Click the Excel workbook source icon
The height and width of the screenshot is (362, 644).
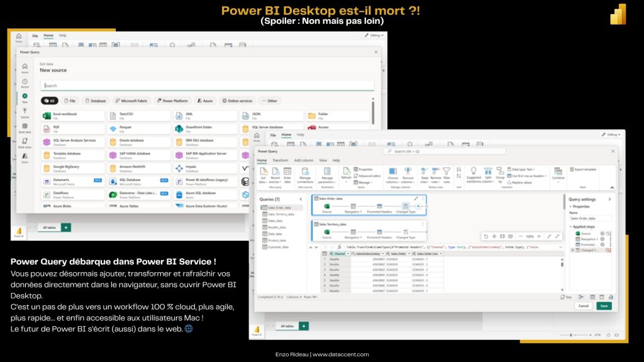point(47,116)
